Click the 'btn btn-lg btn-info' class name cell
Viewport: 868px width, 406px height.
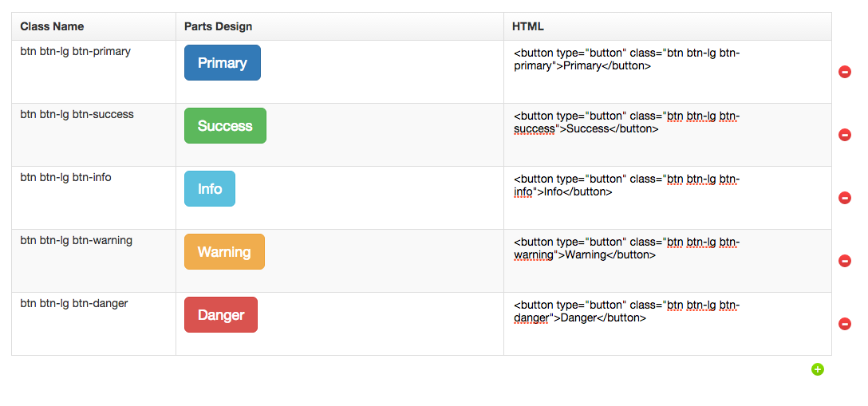coord(66,177)
